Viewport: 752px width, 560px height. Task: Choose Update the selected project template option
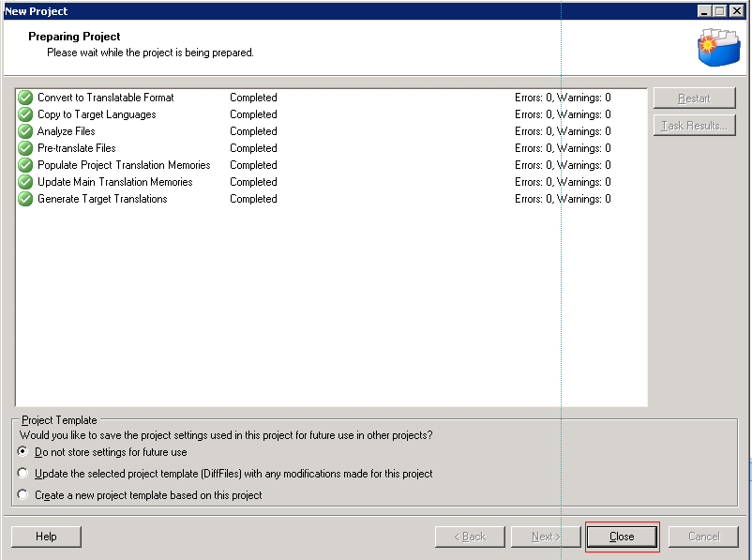point(23,474)
